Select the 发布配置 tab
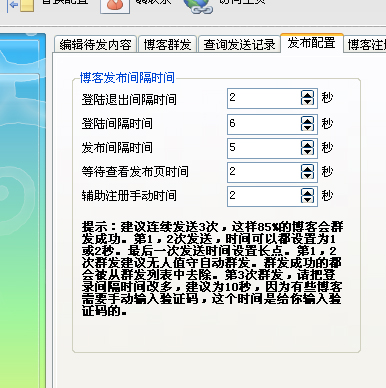This screenshot has height=388, width=386. click(311, 43)
